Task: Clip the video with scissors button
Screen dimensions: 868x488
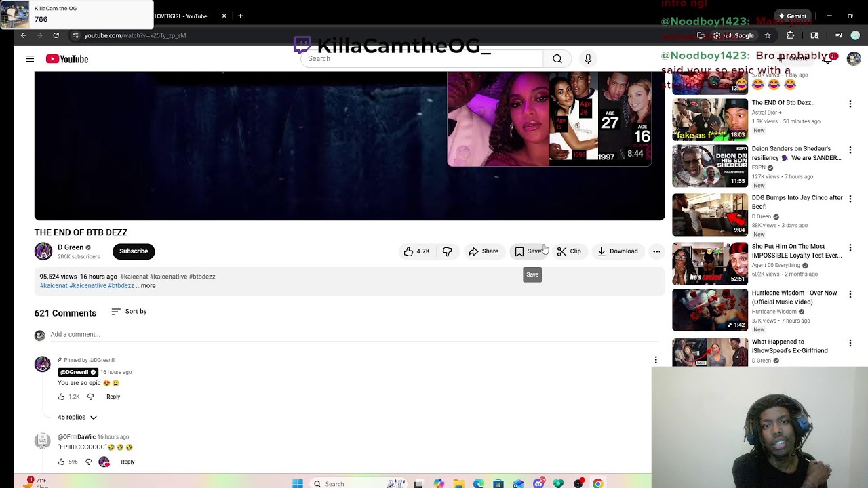Action: point(569,251)
